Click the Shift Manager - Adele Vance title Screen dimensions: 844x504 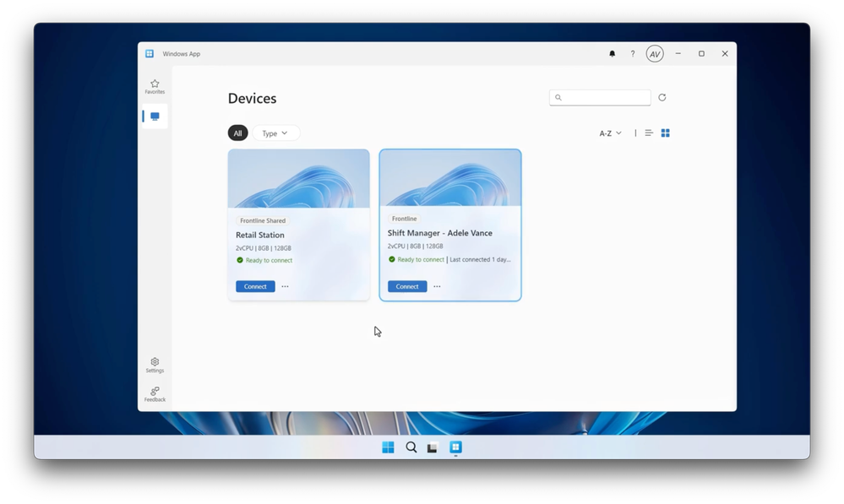click(x=440, y=233)
